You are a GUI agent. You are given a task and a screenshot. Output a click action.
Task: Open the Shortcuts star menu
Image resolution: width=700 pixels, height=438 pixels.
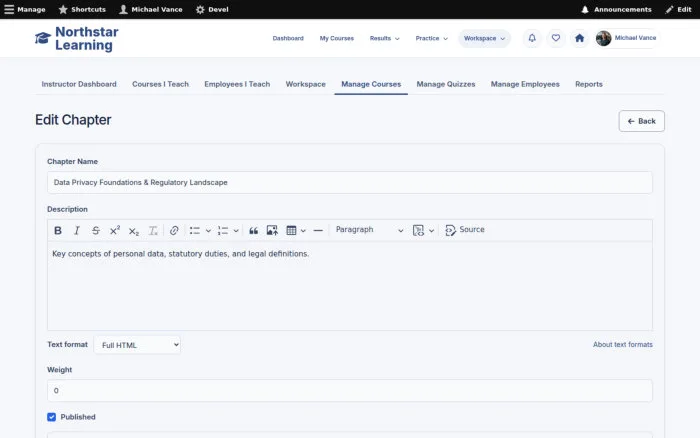pyautogui.click(x=82, y=9)
